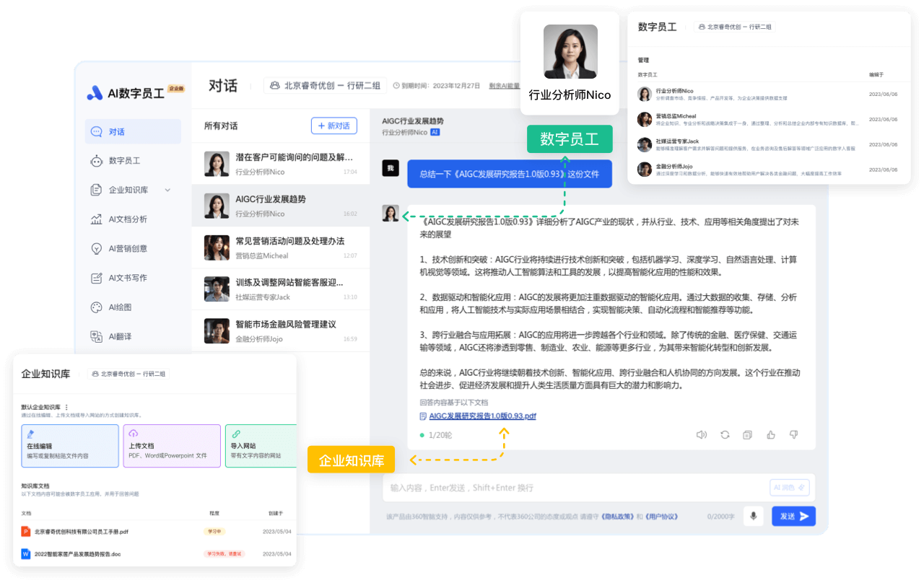Open the 常见营销活动问题及处理办法 conversation
Viewport: 924px width, 583px height.
coord(280,247)
